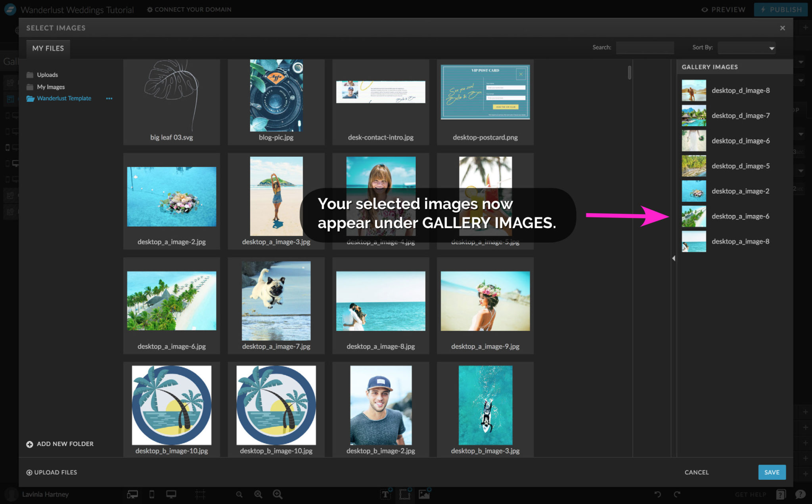The height and width of the screenshot is (504, 812).
Task: Zoom out on the canvas
Action: 239,494
